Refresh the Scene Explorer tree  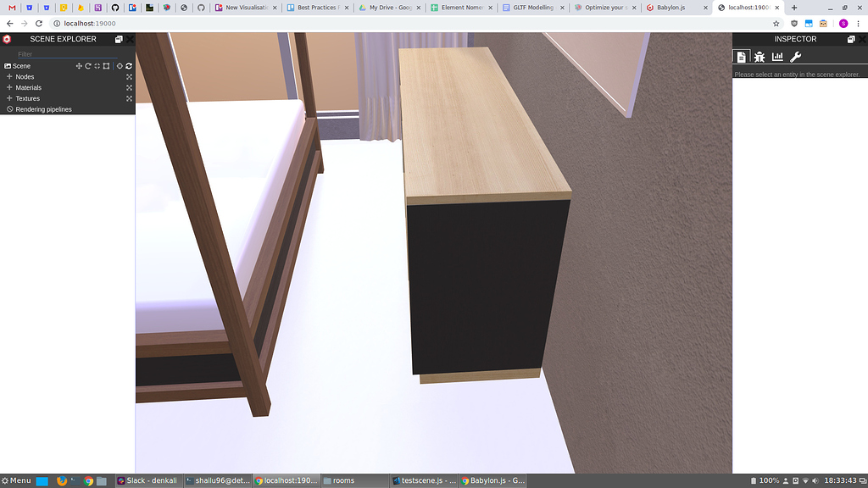point(129,66)
